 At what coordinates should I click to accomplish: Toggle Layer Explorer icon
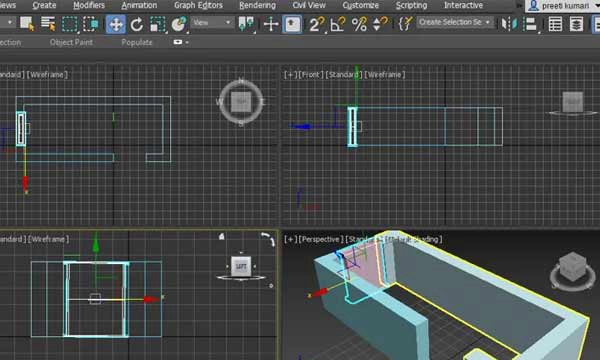coord(576,24)
